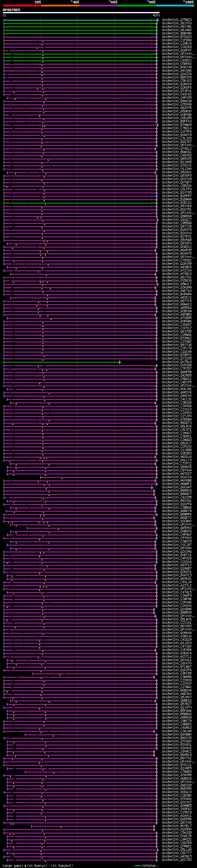Click the purple ~60% identity legend segment

tap(99, 6)
